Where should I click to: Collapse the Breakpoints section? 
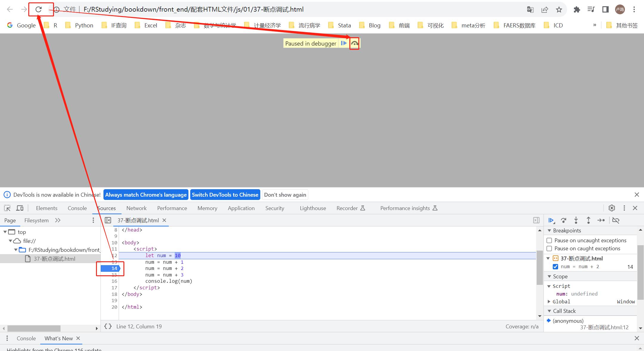[549, 230]
